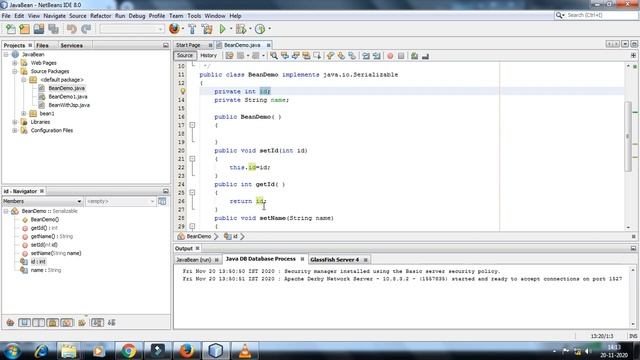The width and height of the screenshot is (640, 360).
Task: Select setName method in Navigator
Action: (x=56, y=253)
